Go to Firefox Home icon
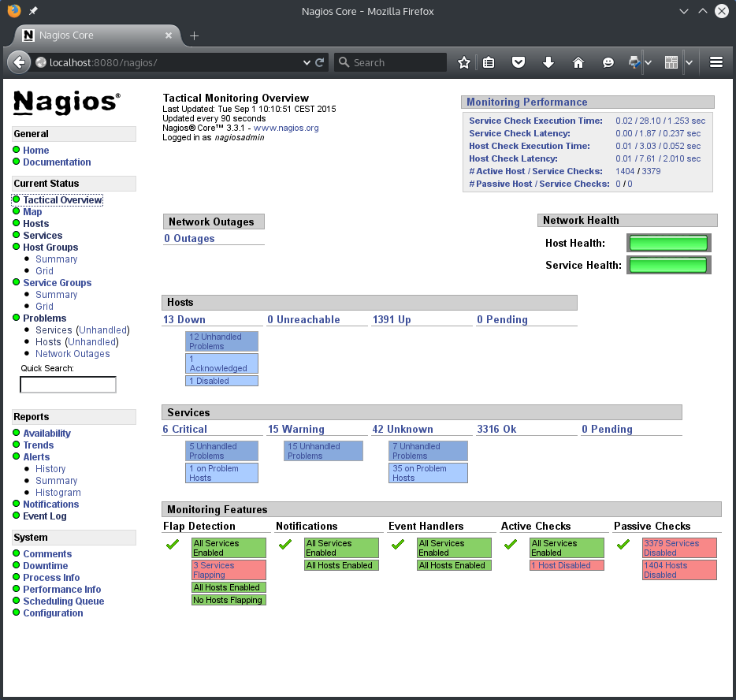736x700 pixels. [578, 62]
